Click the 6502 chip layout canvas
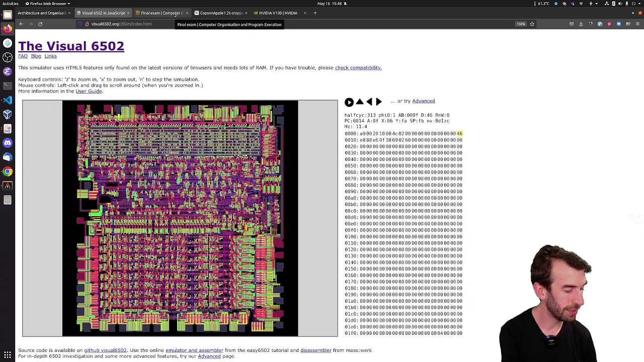The height and width of the screenshot is (362, 644). [180, 218]
